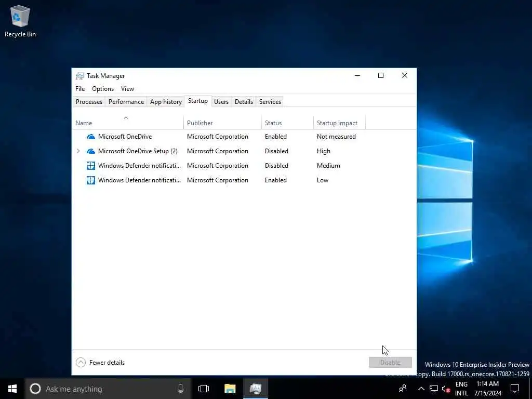
Task: Click Disabled status of OneDrive Setup
Action: pyautogui.click(x=276, y=151)
